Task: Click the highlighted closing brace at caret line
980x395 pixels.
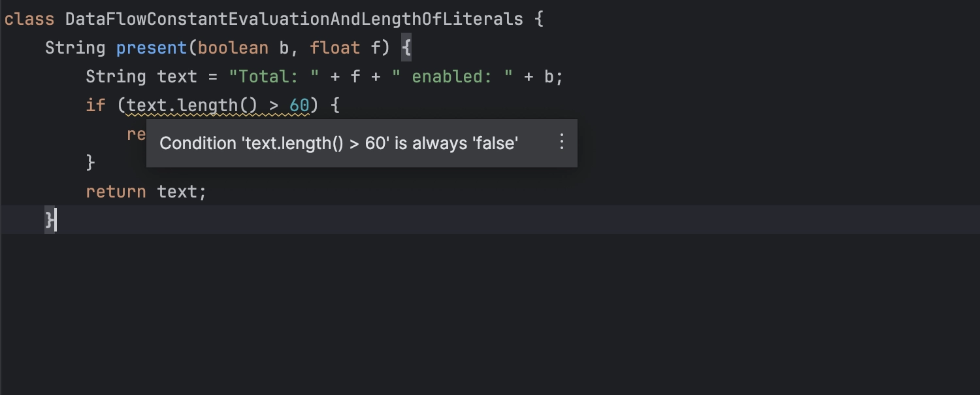Action: [50, 220]
